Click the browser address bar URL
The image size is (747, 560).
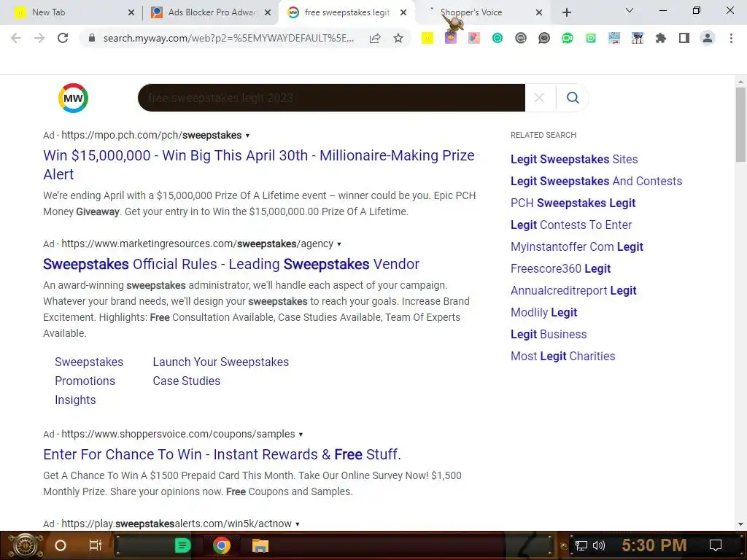(x=228, y=38)
